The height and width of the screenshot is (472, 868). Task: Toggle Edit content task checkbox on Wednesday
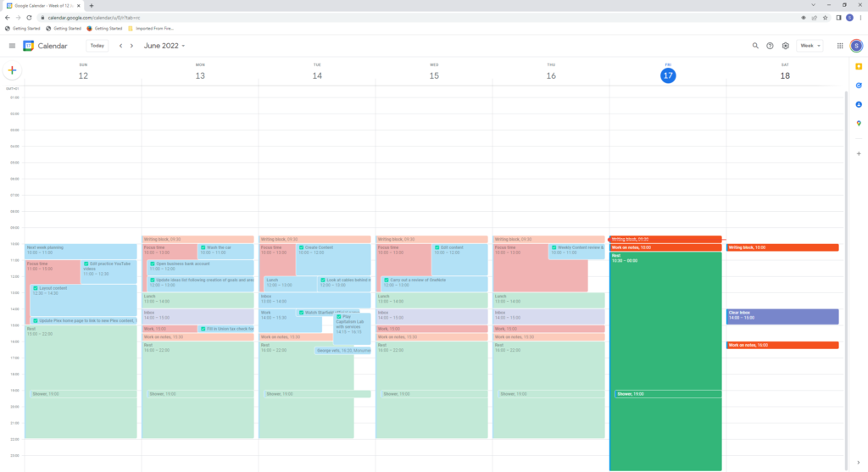437,248
